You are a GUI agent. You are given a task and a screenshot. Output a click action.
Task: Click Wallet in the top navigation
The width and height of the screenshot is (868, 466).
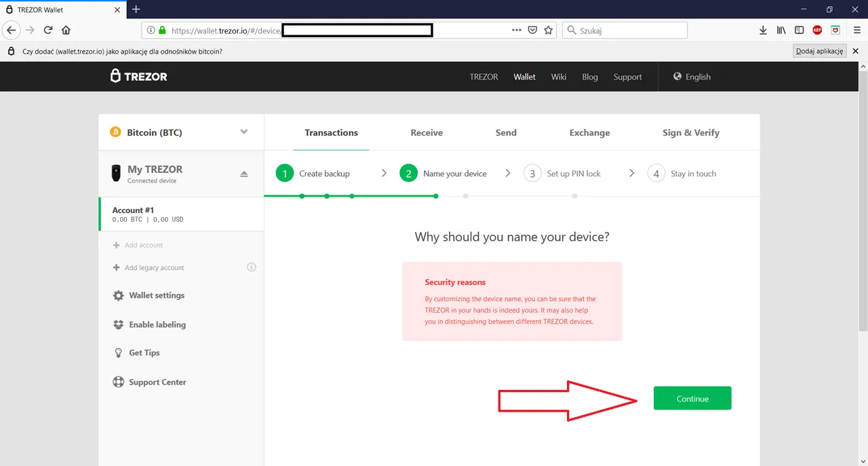coord(524,77)
